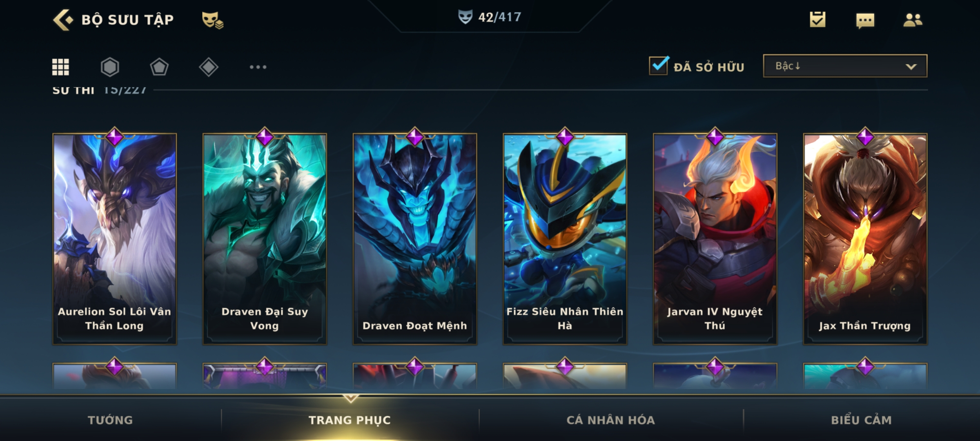Image resolution: width=980 pixels, height=441 pixels.
Task: Open Aurelion Sol Lôi Vân Thần Long skin
Action: (x=115, y=239)
